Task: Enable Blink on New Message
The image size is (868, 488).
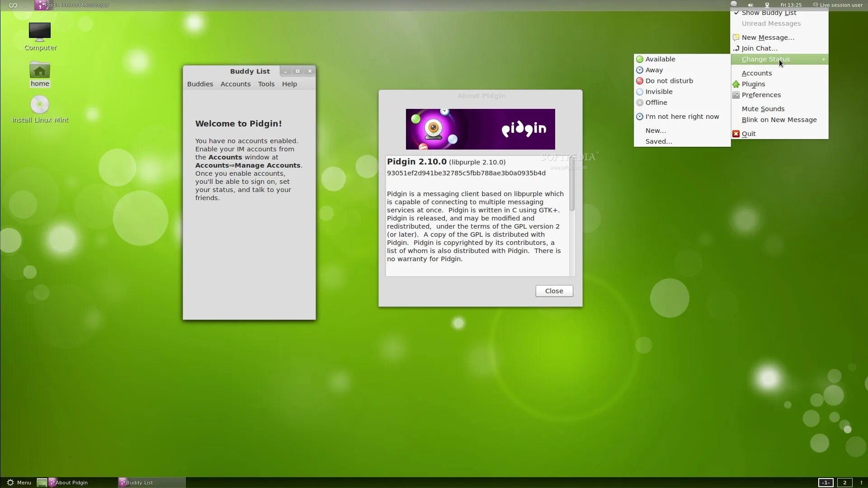Action: coord(778,120)
